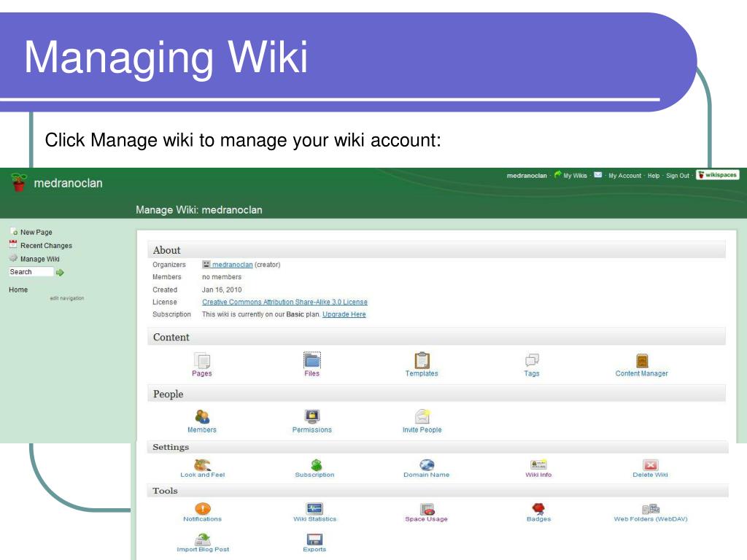Open the Badges icon
Viewport: 747px width, 560px height.
pos(538,508)
